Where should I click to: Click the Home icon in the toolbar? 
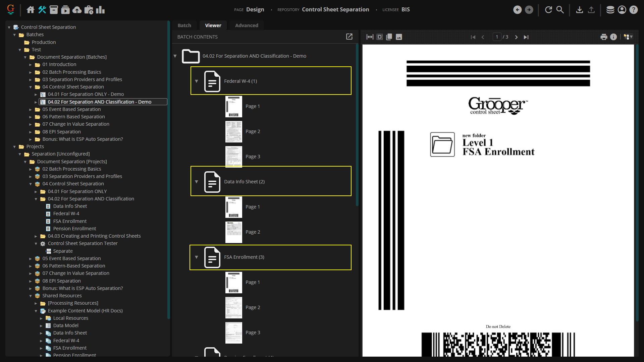pyautogui.click(x=31, y=10)
